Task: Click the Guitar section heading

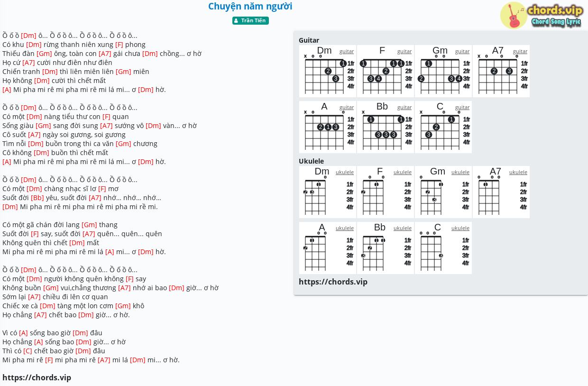Action: click(309, 40)
